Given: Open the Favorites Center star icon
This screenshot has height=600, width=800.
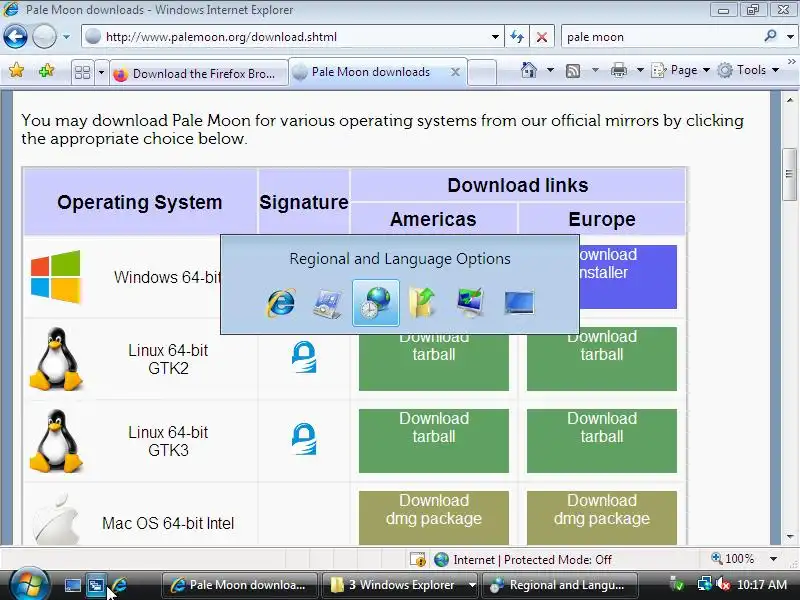Looking at the screenshot, I should pyautogui.click(x=16, y=70).
